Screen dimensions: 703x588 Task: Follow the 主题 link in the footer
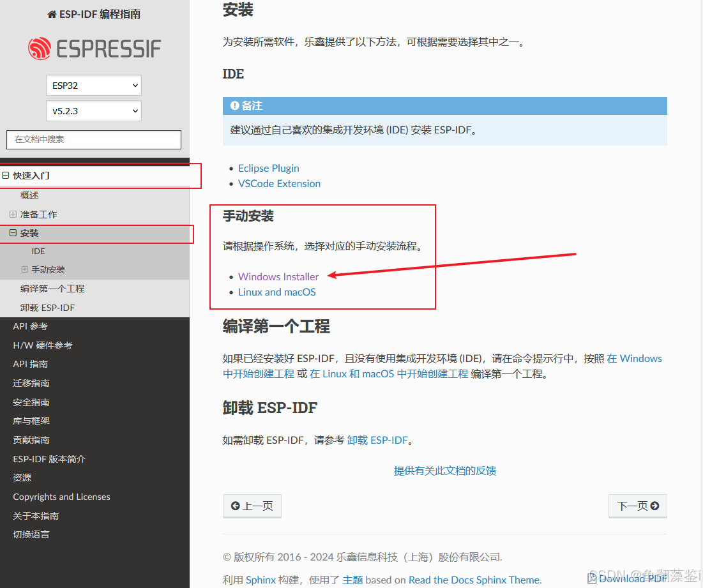(353, 580)
